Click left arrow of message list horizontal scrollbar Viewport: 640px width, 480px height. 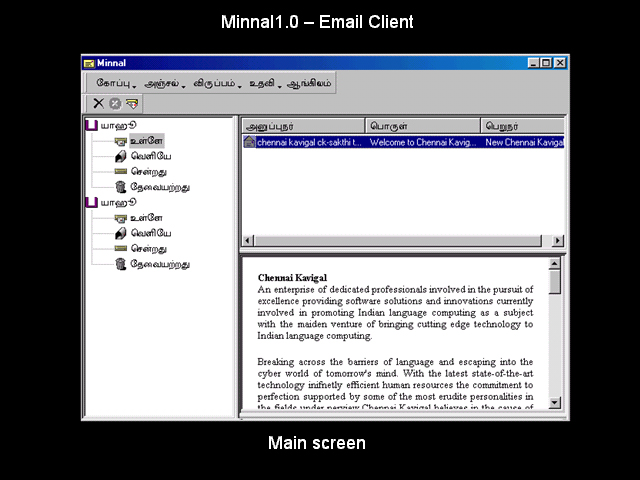[248, 241]
